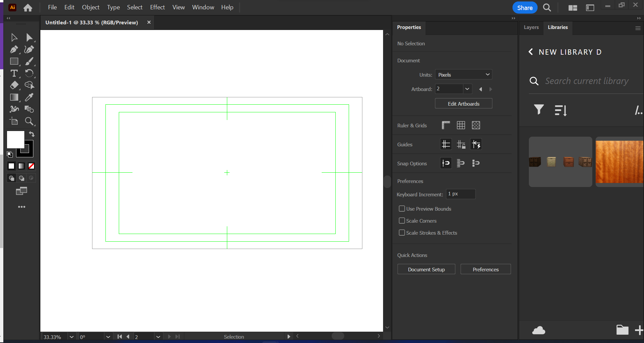The image size is (644, 343).
Task: Click the Edit Artboards button
Action: tap(463, 103)
